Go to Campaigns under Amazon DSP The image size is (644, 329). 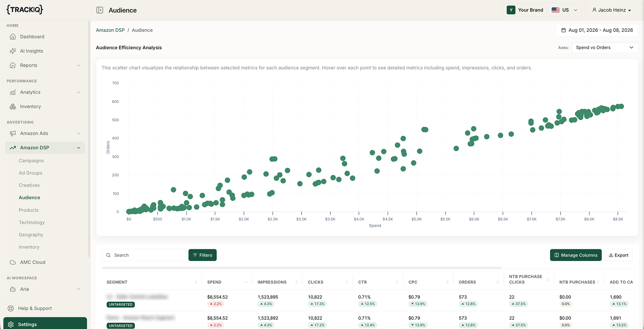point(31,161)
